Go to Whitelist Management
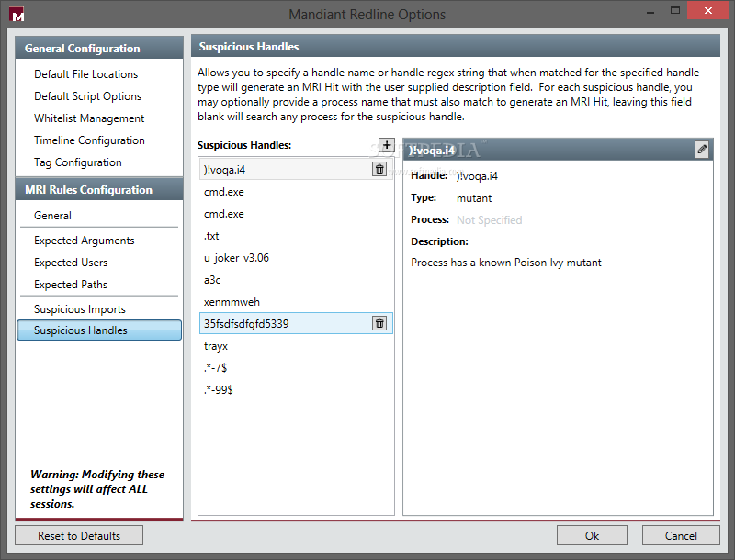This screenshot has width=735, height=560. [x=89, y=118]
